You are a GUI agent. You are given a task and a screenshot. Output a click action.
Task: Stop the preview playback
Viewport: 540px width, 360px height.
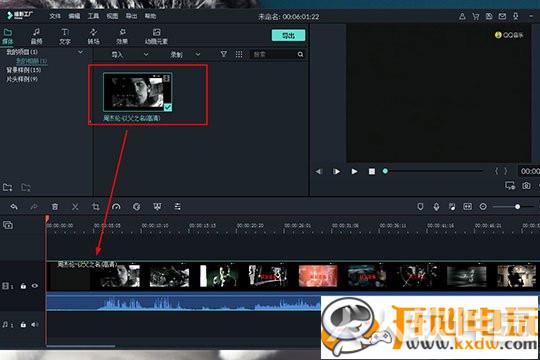coord(372,171)
